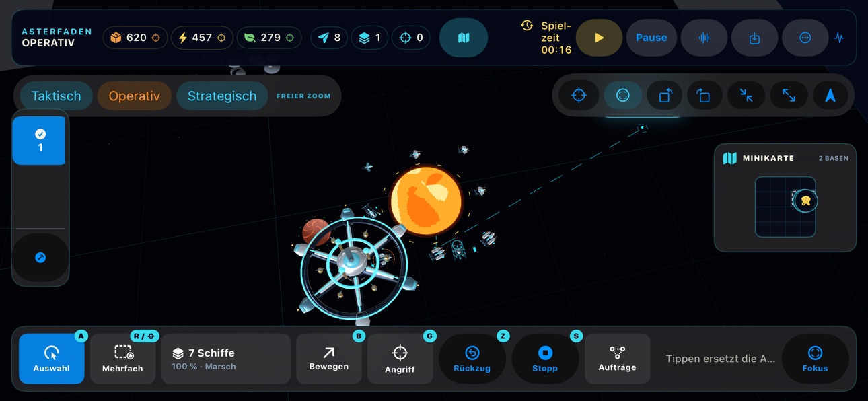Open the audio waveform settings
This screenshot has height=401, width=868.
pyautogui.click(x=704, y=38)
